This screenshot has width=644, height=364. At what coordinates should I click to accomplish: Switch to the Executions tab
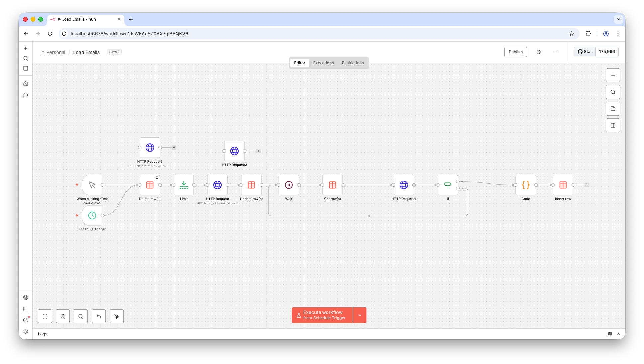click(x=323, y=63)
